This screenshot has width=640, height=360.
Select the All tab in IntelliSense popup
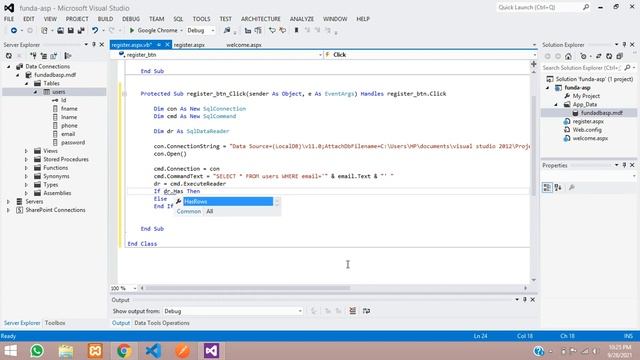coord(209,211)
